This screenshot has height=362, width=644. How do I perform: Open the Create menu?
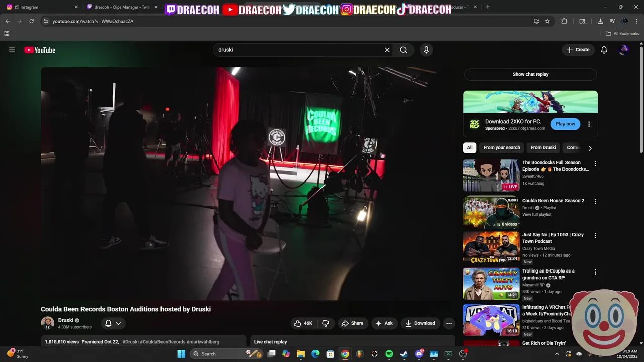coord(578,50)
